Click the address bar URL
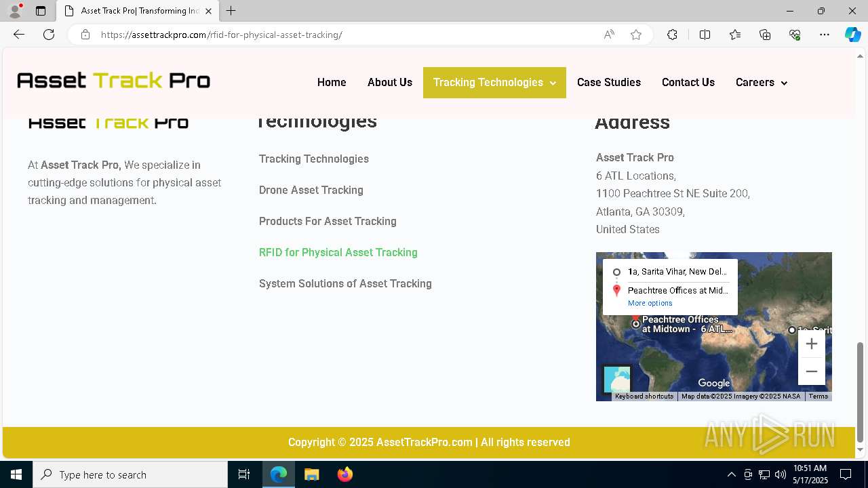 [x=222, y=35]
